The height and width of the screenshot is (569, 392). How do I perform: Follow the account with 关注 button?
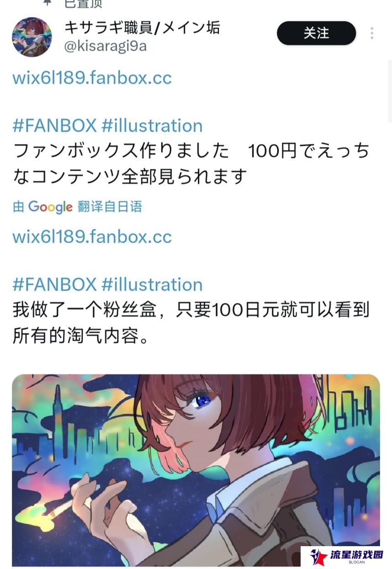[316, 33]
